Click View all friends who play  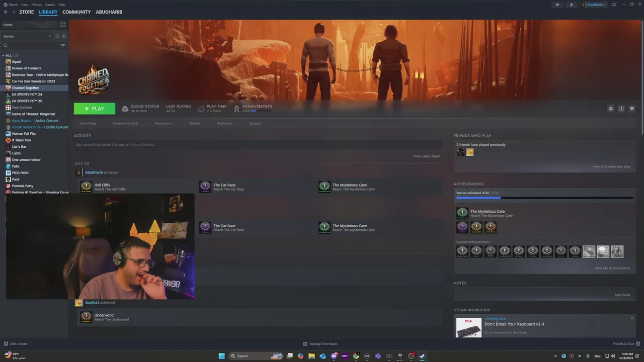point(611,166)
